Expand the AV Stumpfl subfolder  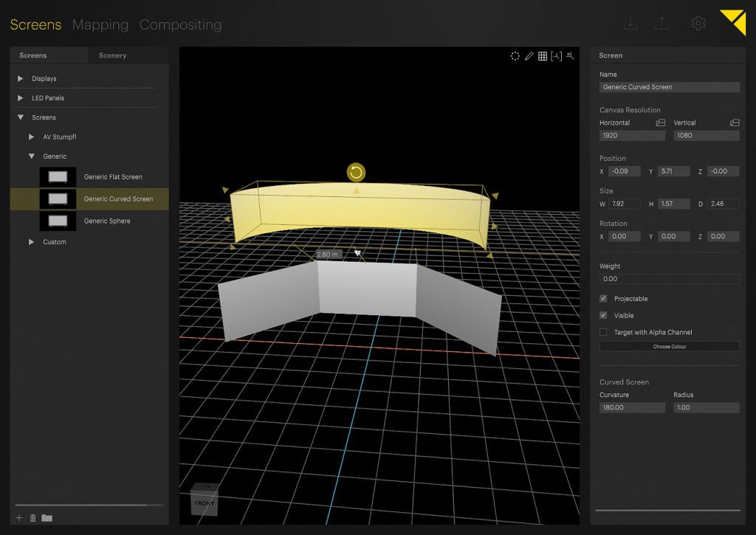(x=32, y=137)
